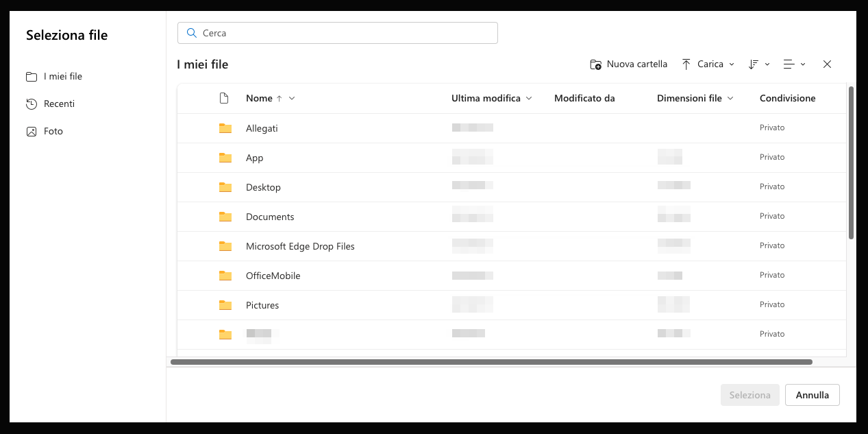Image resolution: width=868 pixels, height=434 pixels.
Task: Close the file picker with the X
Action: click(827, 64)
